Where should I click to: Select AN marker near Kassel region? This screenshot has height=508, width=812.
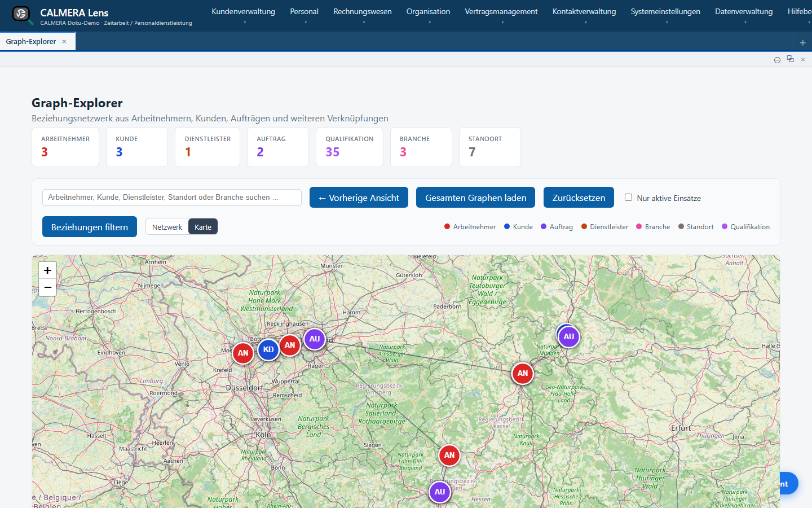tap(523, 374)
